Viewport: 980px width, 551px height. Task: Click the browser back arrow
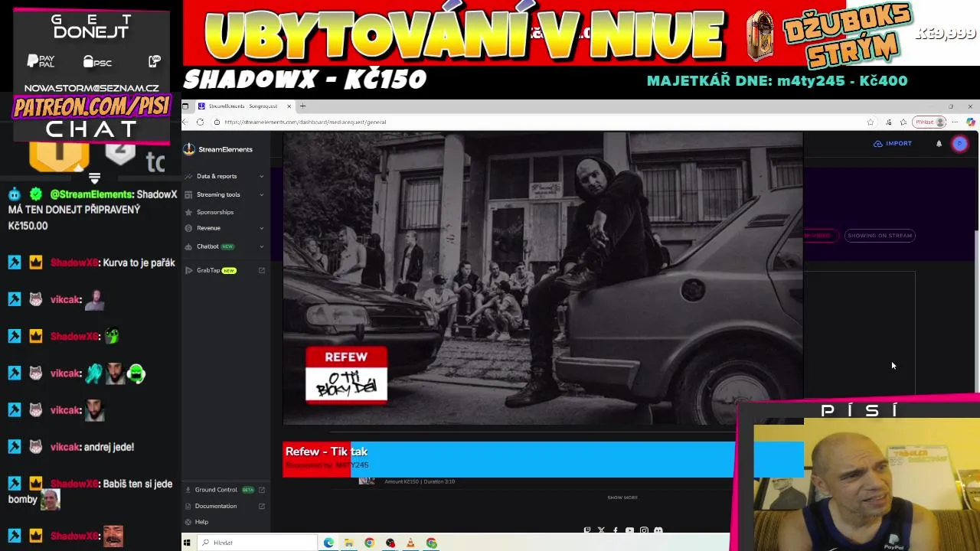click(x=185, y=122)
